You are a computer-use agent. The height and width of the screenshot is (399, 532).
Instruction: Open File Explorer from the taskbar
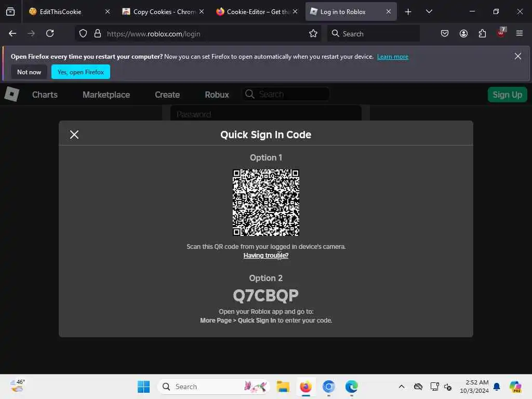click(x=283, y=387)
